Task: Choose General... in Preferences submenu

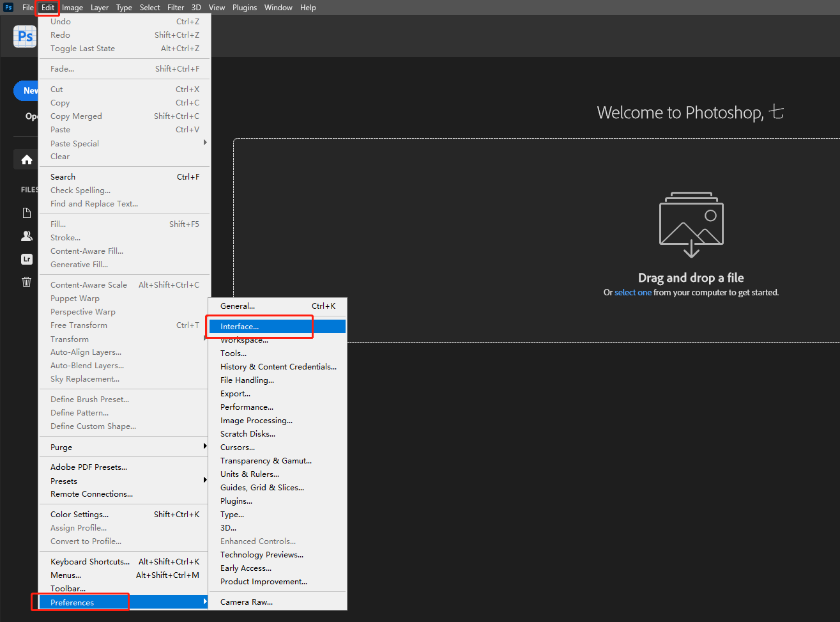Action: tap(277, 306)
